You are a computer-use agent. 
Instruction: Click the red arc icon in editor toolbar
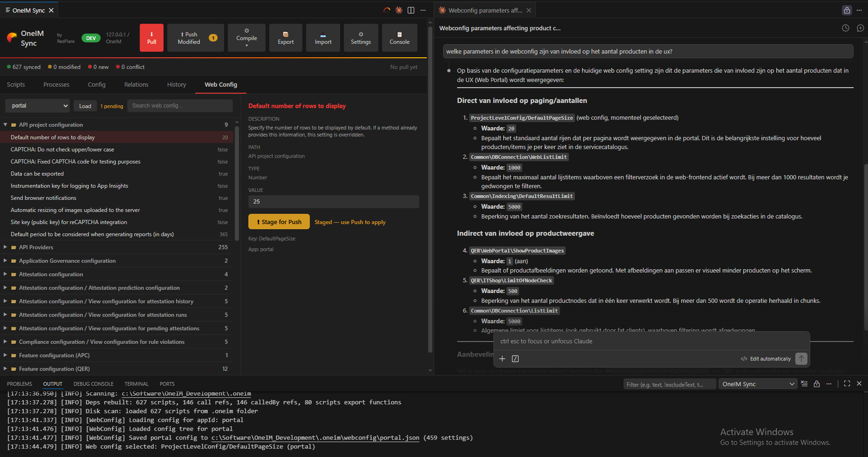387,10
